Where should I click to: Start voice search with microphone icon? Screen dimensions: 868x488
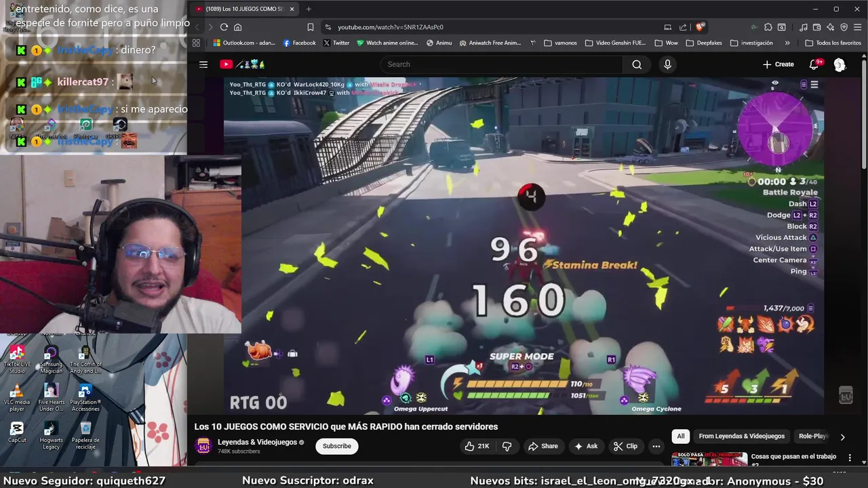point(667,64)
